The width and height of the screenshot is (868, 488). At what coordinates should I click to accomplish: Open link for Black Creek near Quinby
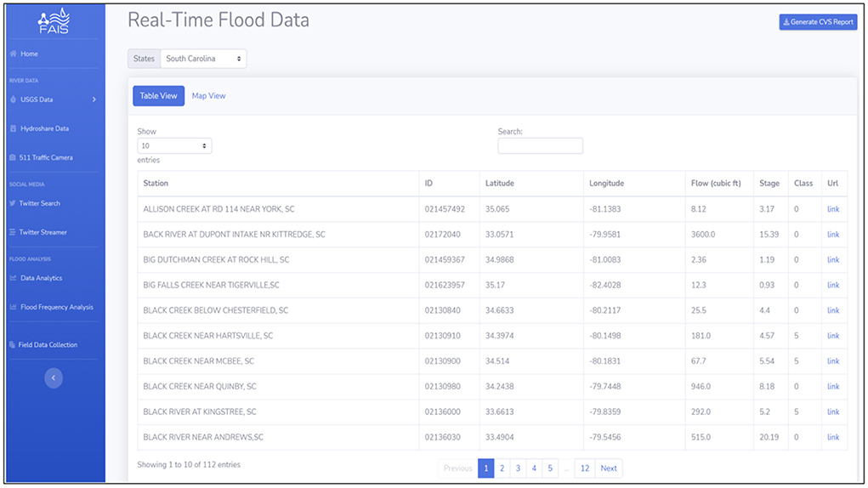[x=833, y=387]
